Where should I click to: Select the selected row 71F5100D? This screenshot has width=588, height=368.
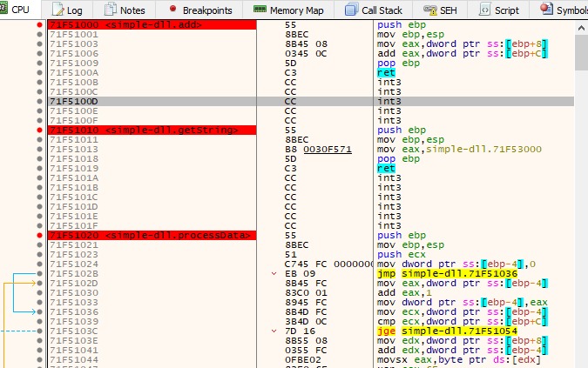point(311,101)
